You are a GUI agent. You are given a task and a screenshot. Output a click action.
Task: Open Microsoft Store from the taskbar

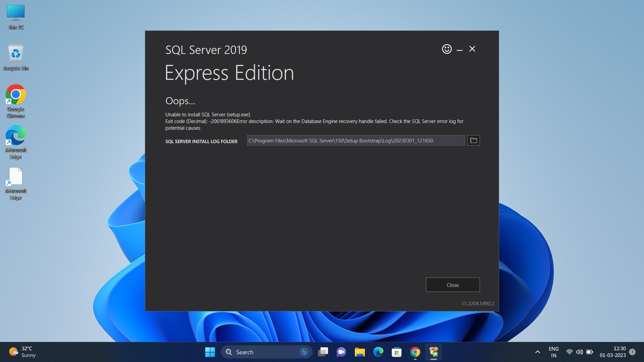tap(396, 352)
